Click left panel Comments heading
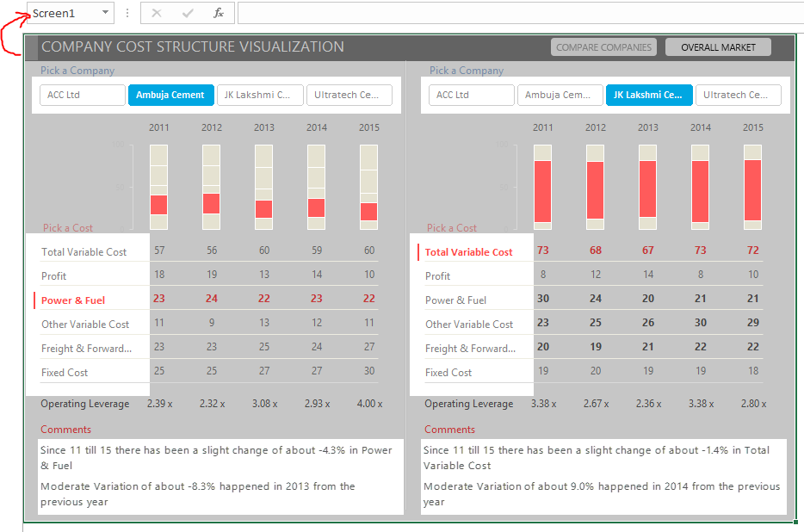This screenshot has width=804, height=532. click(65, 430)
